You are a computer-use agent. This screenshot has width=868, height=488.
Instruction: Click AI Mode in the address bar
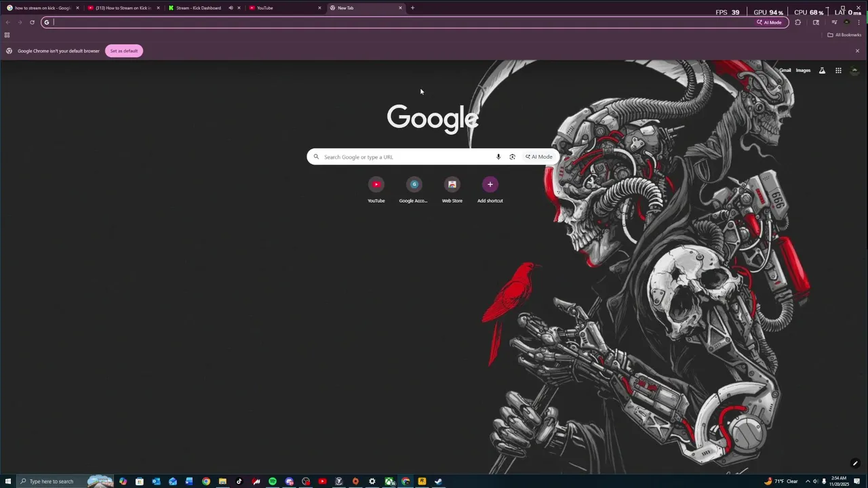coord(770,22)
